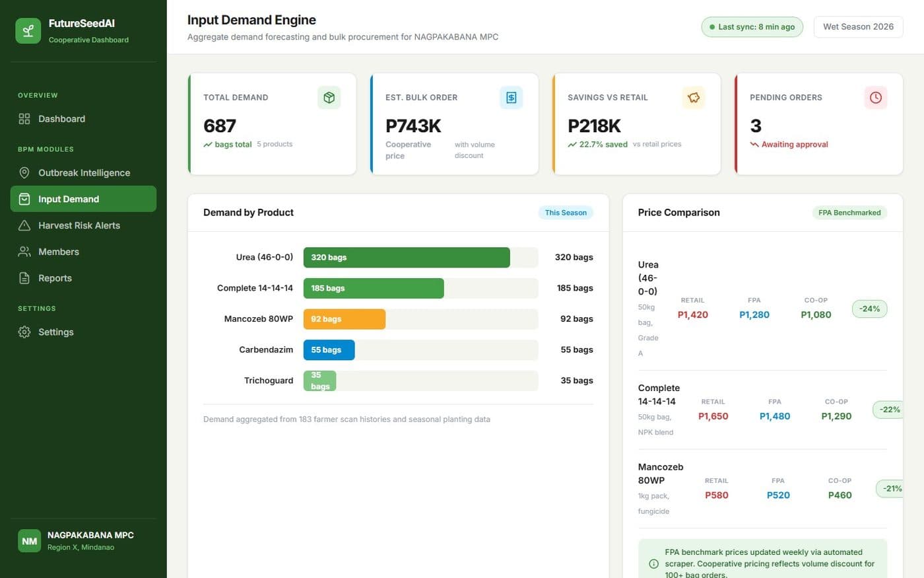Click the Members people icon
The height and width of the screenshot is (578, 924).
tap(24, 252)
